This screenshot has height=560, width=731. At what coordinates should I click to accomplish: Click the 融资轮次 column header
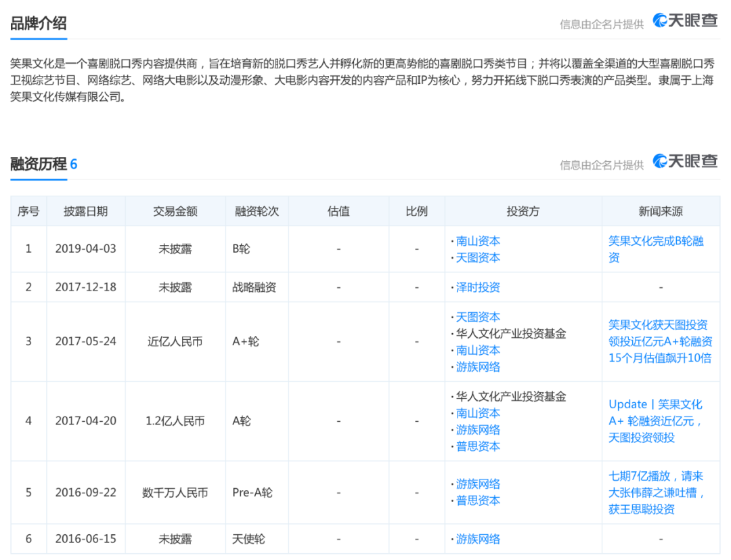(x=257, y=211)
